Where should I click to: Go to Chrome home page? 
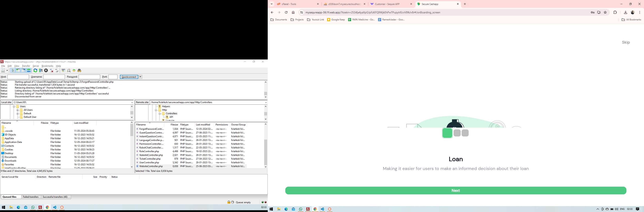tap(293, 13)
